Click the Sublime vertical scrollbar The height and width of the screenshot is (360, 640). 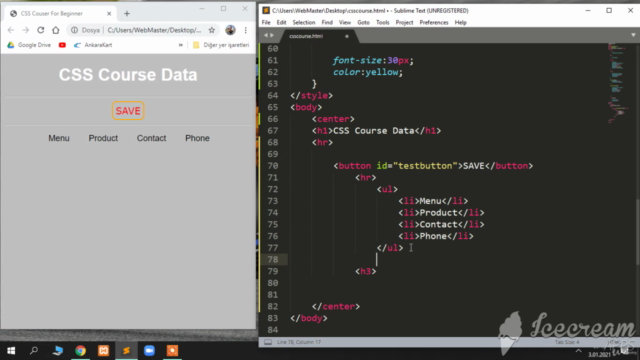[638, 233]
